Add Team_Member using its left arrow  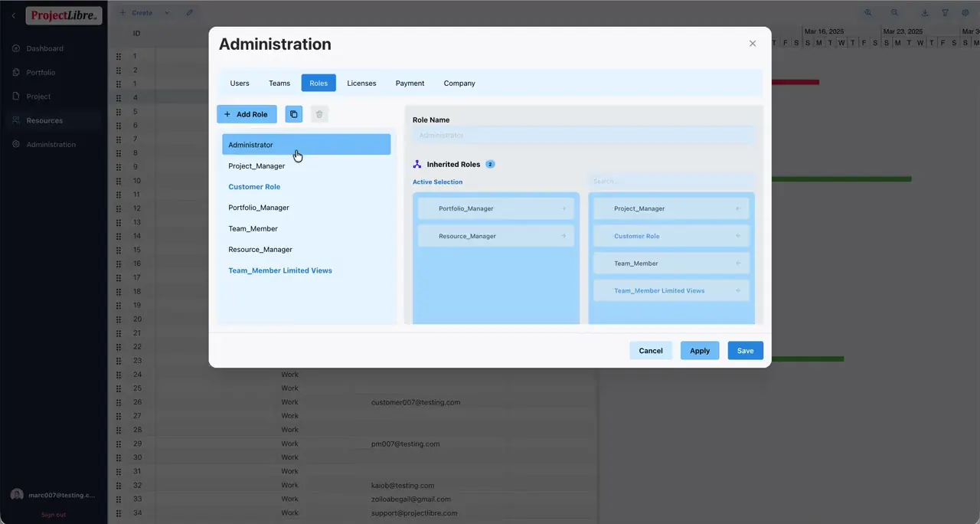[738, 264]
